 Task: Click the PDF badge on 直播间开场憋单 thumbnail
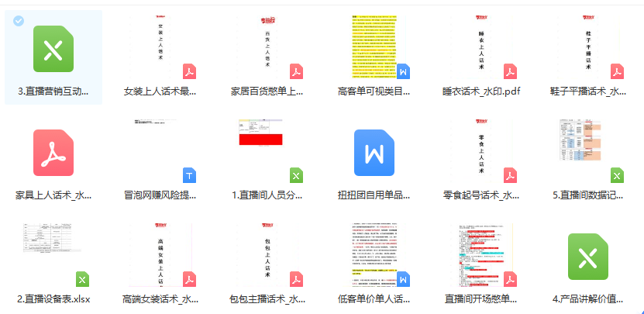(x=511, y=279)
